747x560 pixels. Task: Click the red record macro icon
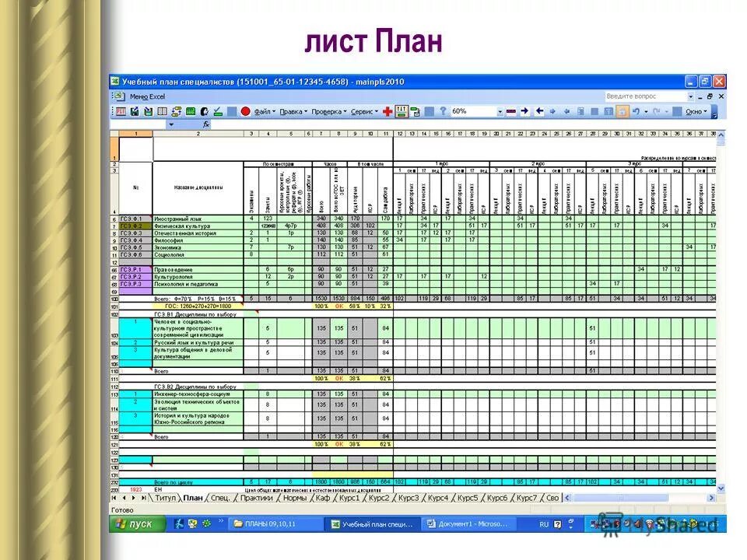245,111
